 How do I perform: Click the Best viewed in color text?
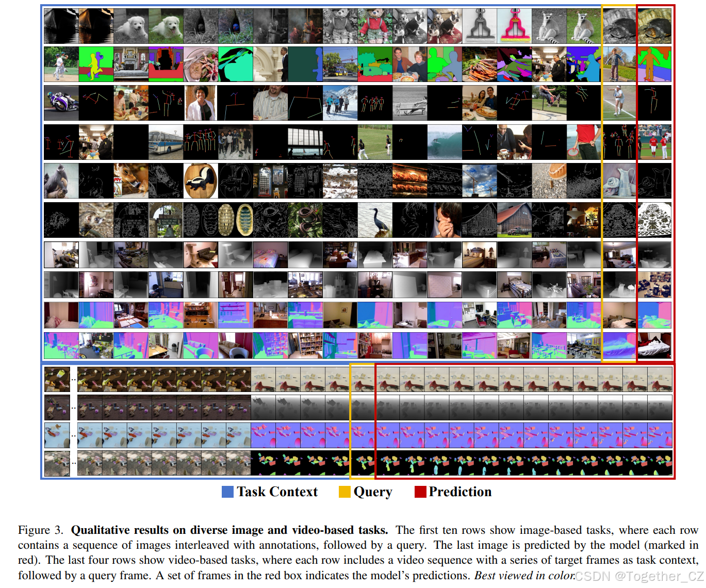524,575
